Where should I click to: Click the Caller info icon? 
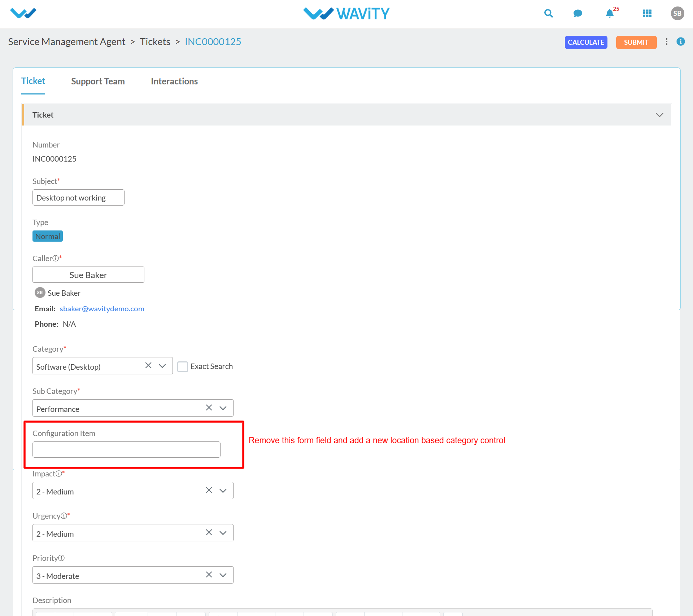click(x=56, y=258)
